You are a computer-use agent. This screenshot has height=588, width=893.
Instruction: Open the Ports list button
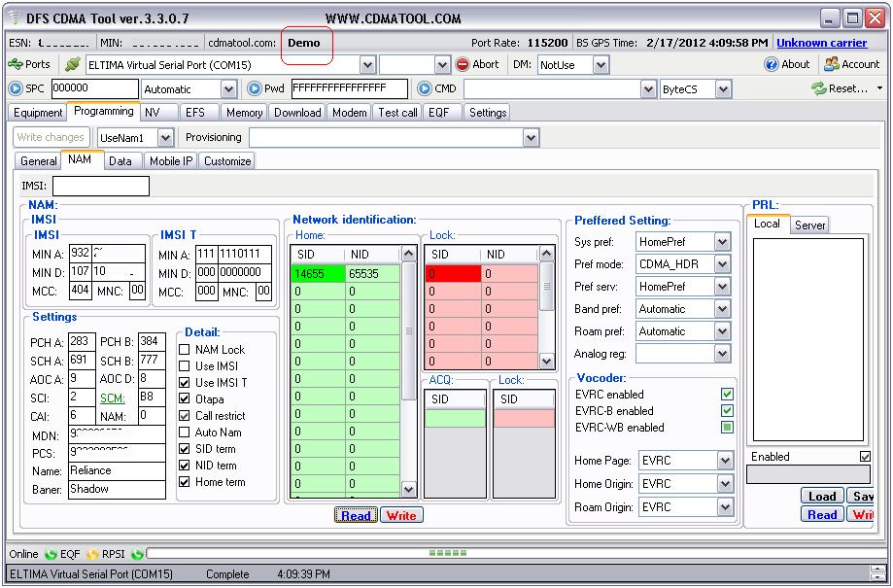pyautogui.click(x=29, y=64)
